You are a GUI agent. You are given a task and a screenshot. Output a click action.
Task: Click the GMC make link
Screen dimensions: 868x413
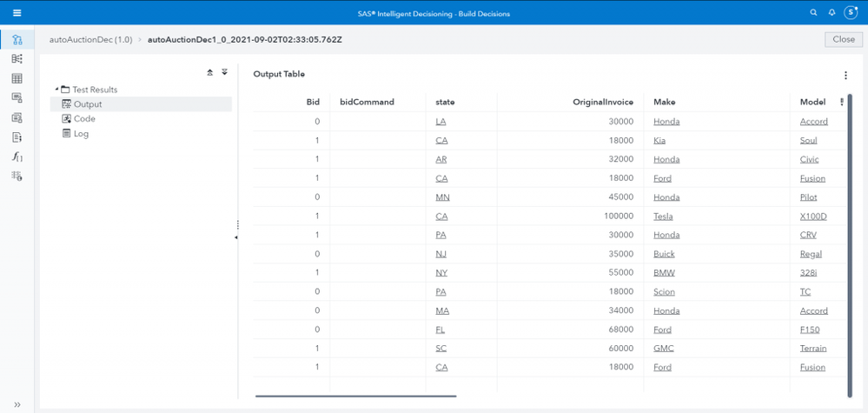663,349
